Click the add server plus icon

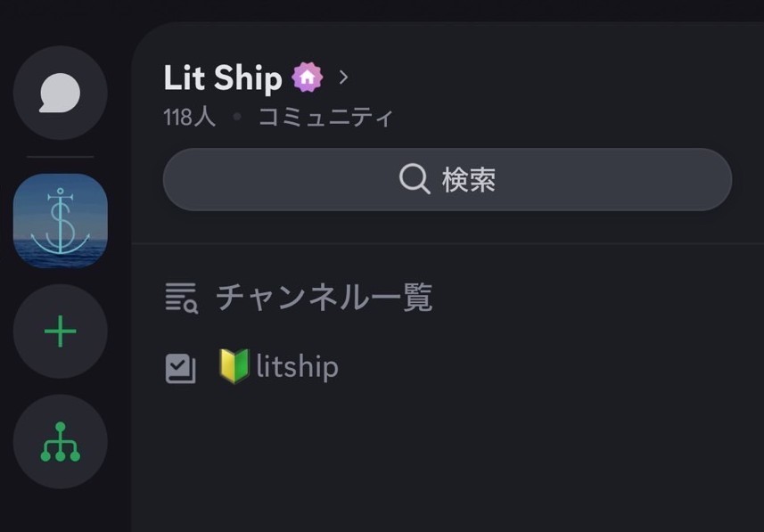60,331
